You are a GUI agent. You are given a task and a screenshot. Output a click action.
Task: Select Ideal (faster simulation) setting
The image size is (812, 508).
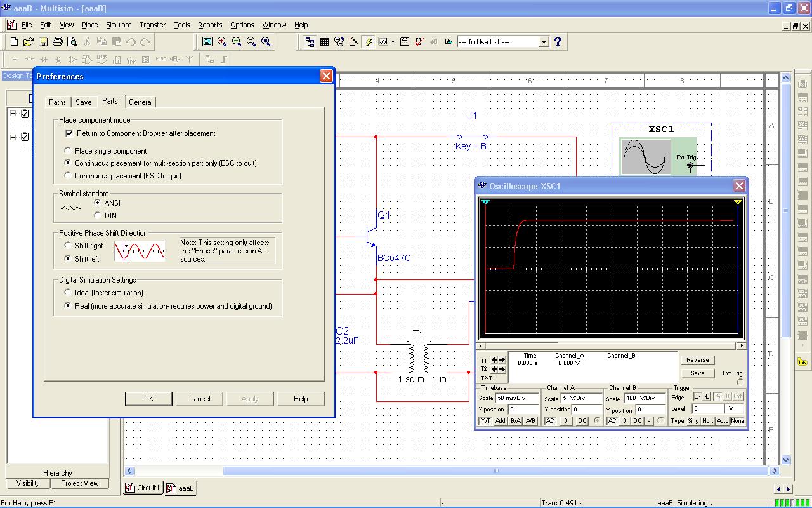(x=68, y=293)
